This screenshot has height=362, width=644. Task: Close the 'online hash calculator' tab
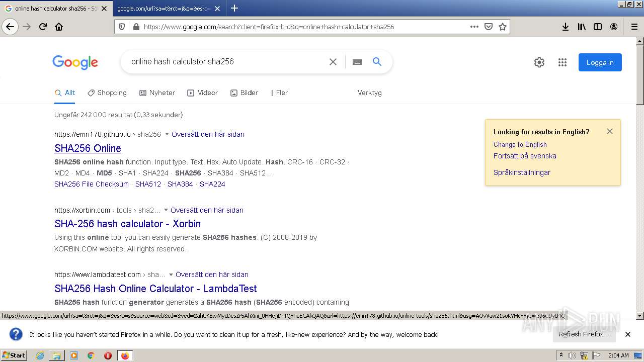(x=104, y=9)
